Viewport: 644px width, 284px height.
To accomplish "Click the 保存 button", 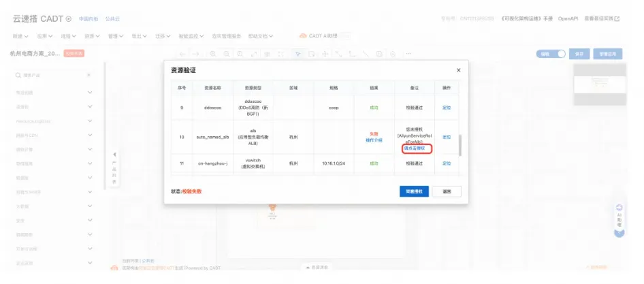I will click(x=579, y=54).
